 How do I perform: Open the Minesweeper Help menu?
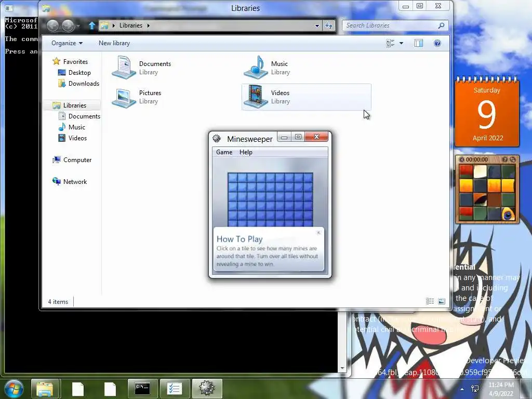(246, 152)
